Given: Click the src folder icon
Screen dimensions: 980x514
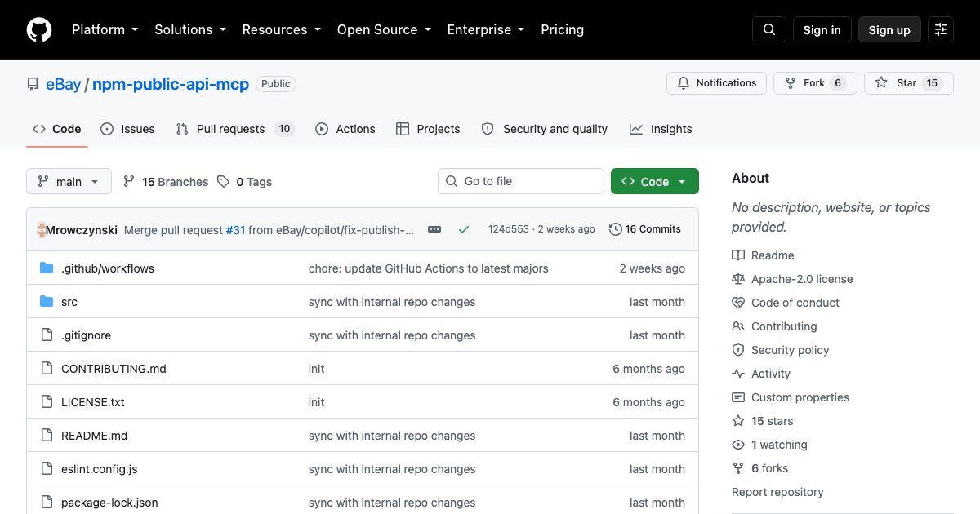Looking at the screenshot, I should [x=47, y=302].
